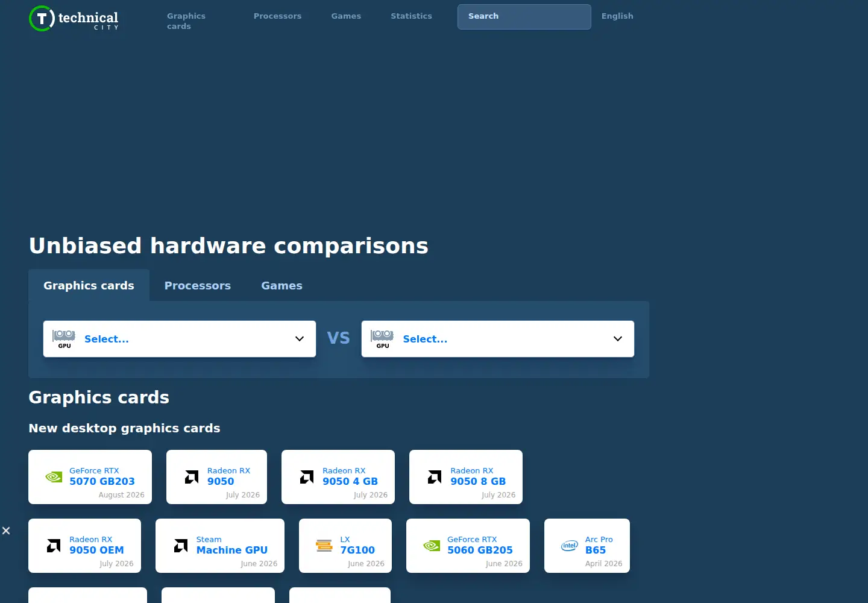Click AMD logo on Radeon RX 9050 card

click(192, 477)
